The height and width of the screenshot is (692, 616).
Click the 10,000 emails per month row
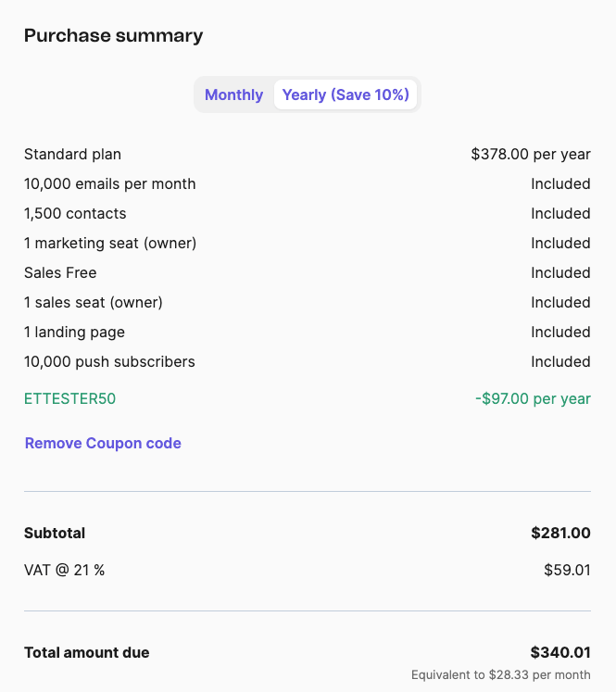click(109, 183)
